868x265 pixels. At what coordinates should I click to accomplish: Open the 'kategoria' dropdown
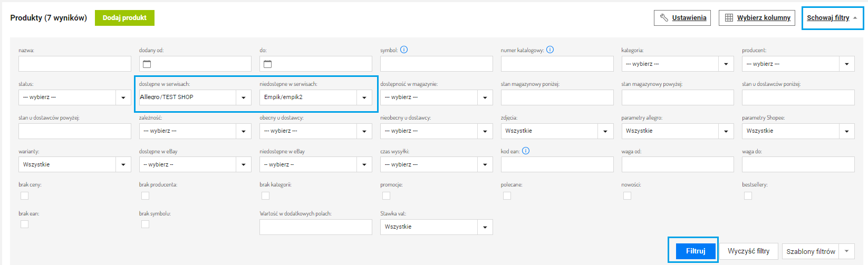(726, 64)
